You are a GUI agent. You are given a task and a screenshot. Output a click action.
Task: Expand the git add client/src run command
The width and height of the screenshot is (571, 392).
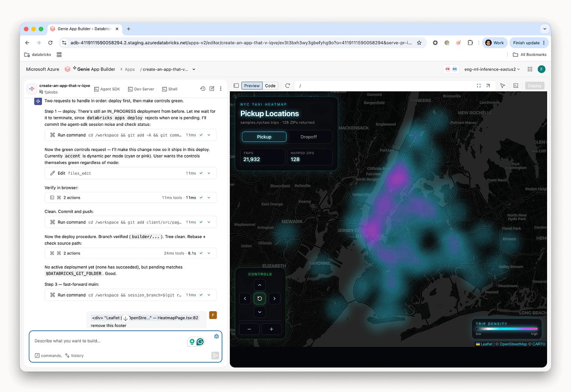click(131, 222)
